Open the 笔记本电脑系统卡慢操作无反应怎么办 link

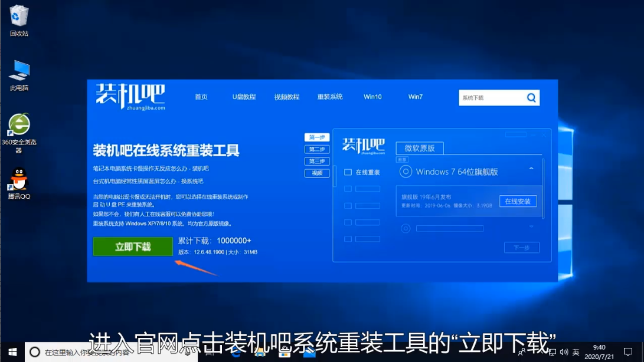pos(151,168)
